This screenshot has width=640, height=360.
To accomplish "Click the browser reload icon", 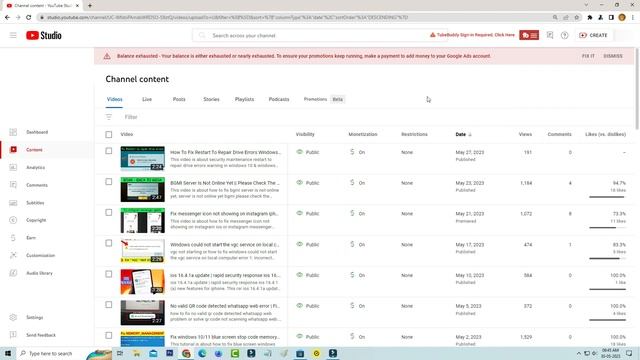I will [29, 18].
